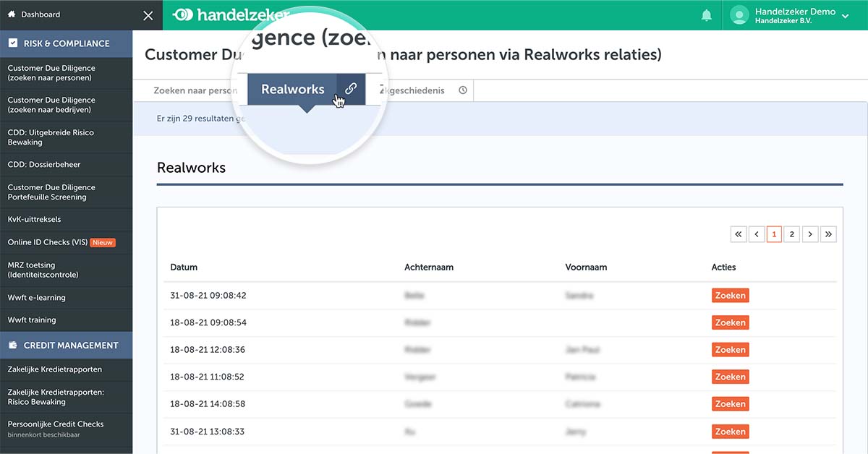868x454 pixels.
Task: Go to the next results page
Action: (810, 234)
